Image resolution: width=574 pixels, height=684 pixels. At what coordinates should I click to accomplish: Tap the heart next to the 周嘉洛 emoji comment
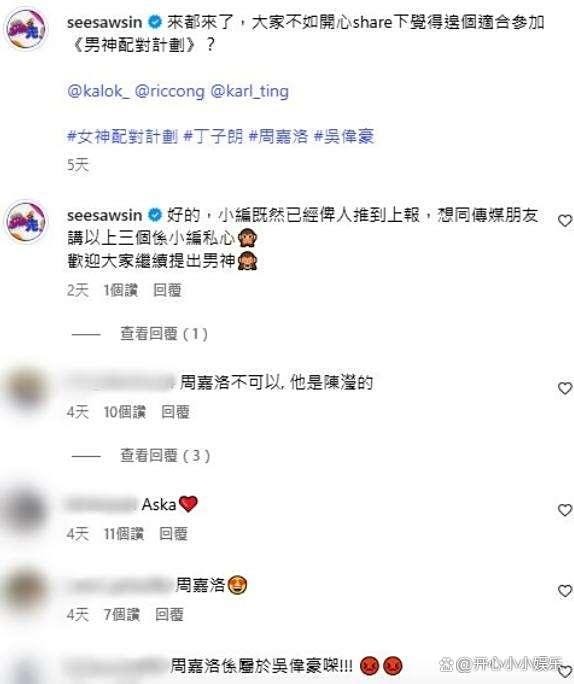pyautogui.click(x=565, y=591)
